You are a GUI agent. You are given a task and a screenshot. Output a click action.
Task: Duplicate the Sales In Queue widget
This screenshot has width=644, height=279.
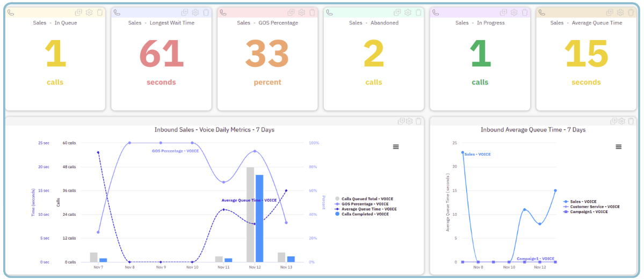click(78, 12)
